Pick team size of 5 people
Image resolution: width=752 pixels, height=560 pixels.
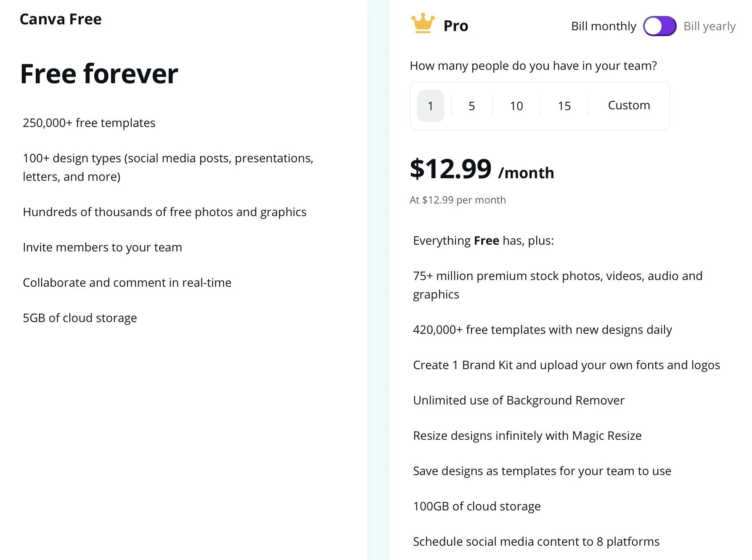pyautogui.click(x=471, y=106)
